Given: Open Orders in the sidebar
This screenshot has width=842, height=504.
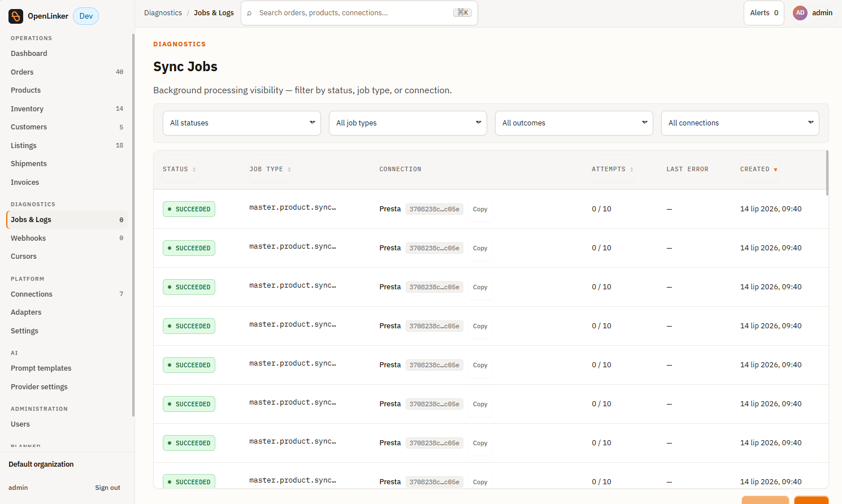Looking at the screenshot, I should (x=67, y=72).
